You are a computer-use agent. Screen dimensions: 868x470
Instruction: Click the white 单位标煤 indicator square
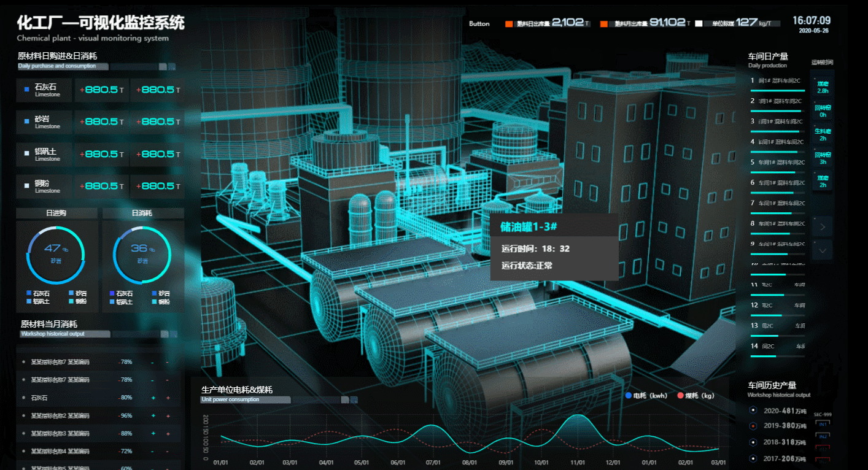tap(699, 24)
